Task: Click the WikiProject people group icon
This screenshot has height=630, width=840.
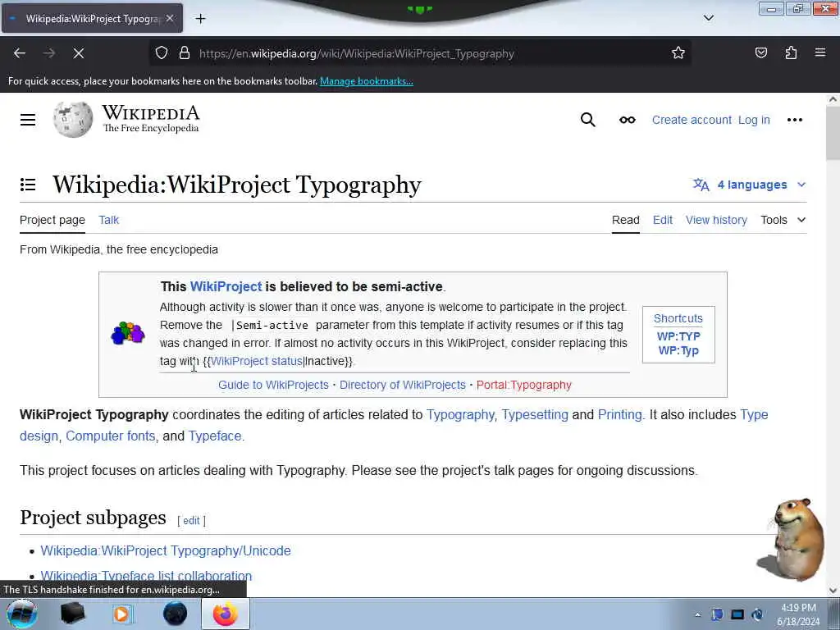Action: tap(128, 333)
